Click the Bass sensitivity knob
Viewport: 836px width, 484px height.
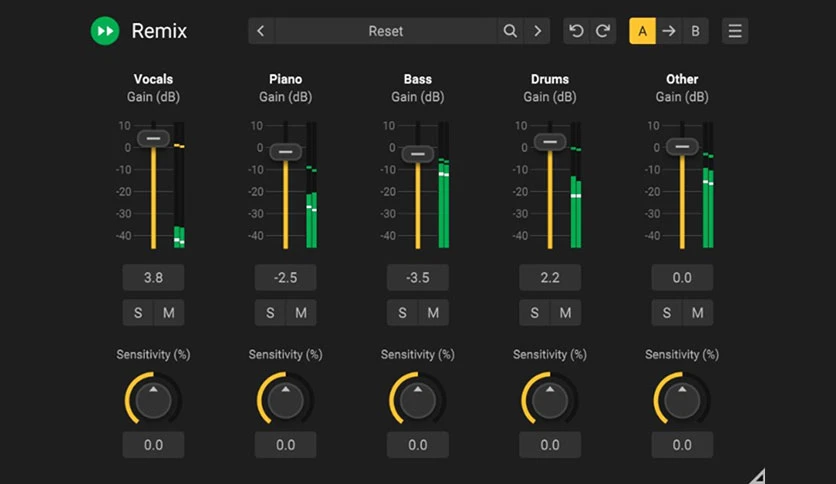(418, 400)
